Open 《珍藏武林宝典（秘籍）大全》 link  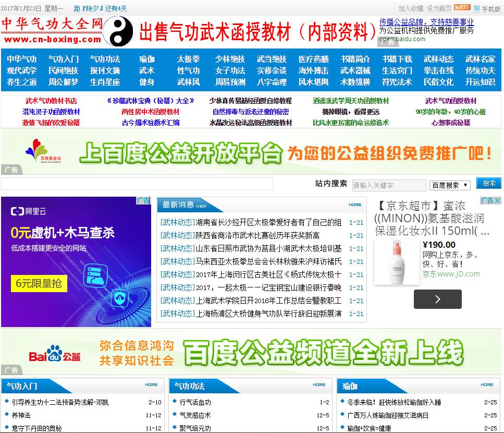(151, 101)
